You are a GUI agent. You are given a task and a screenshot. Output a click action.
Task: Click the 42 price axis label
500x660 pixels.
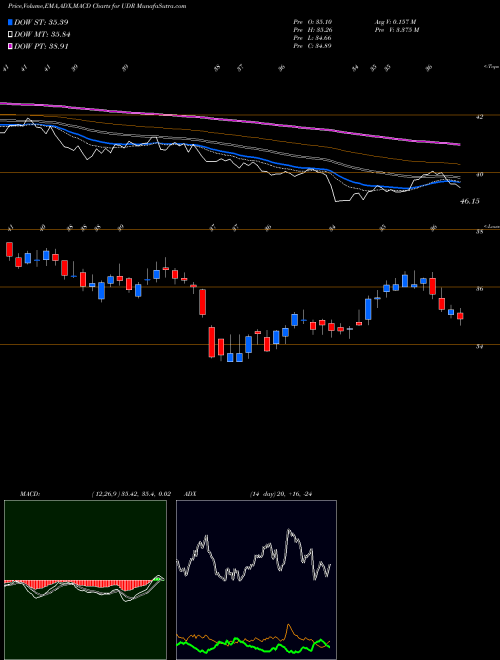click(479, 117)
